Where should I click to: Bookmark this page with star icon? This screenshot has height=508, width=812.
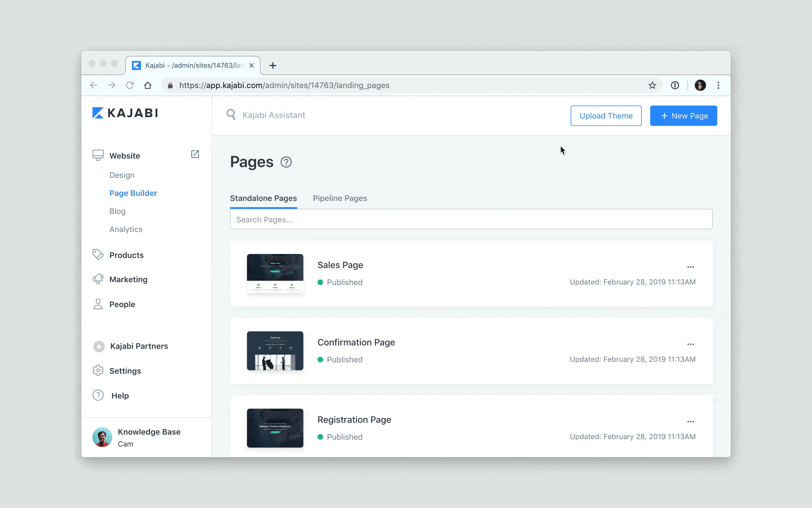click(x=652, y=85)
